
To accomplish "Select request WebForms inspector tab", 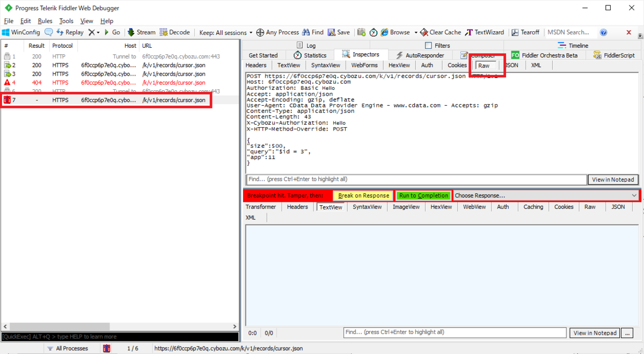I will (x=364, y=65).
